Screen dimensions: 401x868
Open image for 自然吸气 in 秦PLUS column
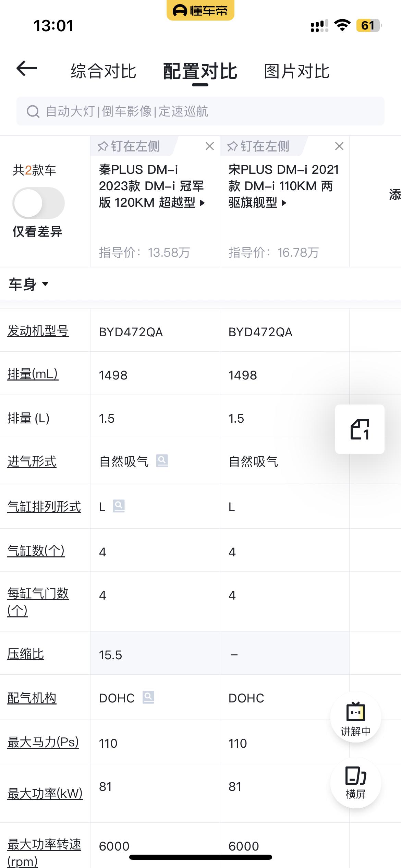162,460
